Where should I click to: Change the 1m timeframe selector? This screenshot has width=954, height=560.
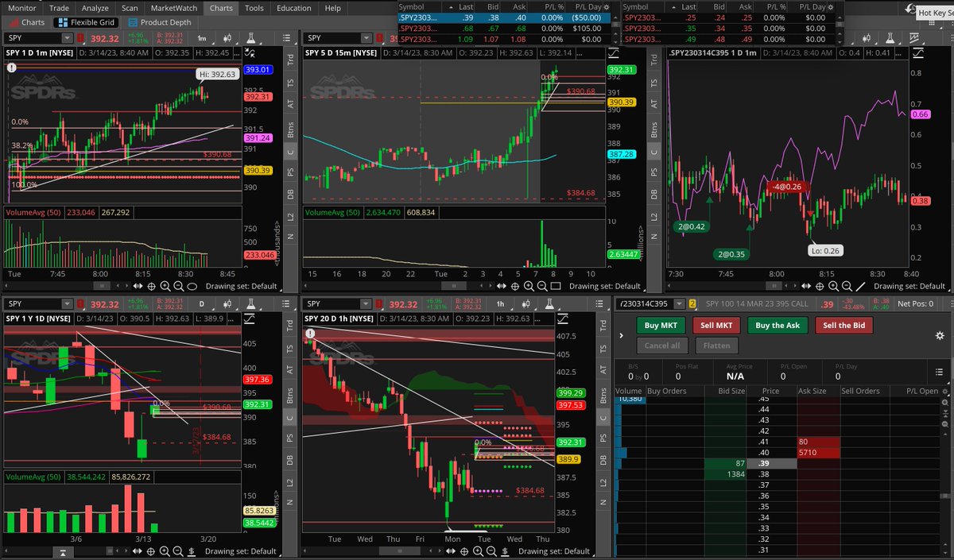202,38
